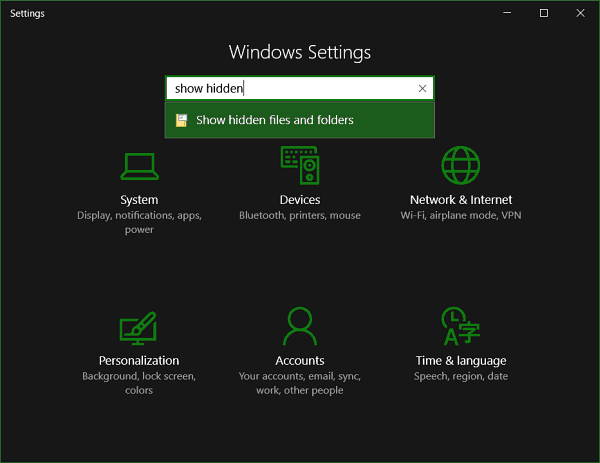This screenshot has width=600, height=463.
Task: Open the Network & Internet globe icon
Action: click(461, 165)
